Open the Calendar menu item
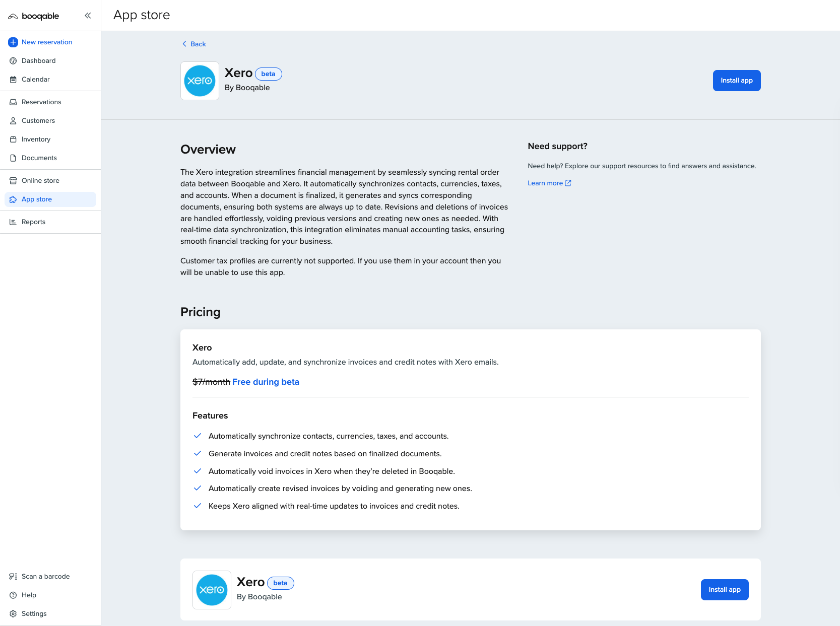This screenshot has width=840, height=626. [x=36, y=80]
